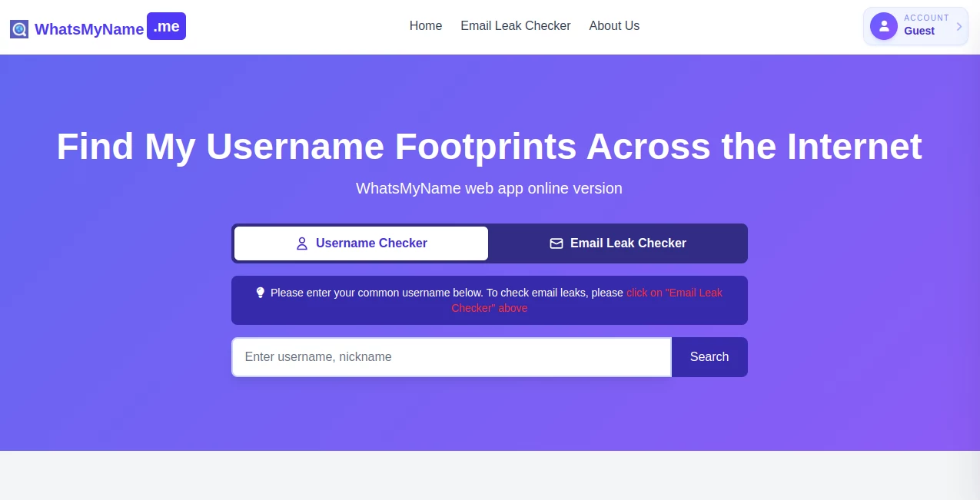Go to the About Us page
Screen dimensions: 980x500
coord(614,26)
